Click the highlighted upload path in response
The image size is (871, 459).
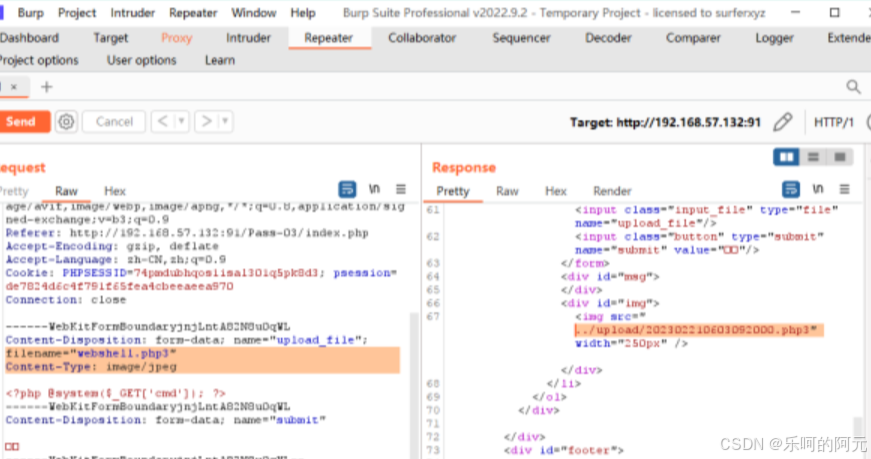[x=698, y=330]
